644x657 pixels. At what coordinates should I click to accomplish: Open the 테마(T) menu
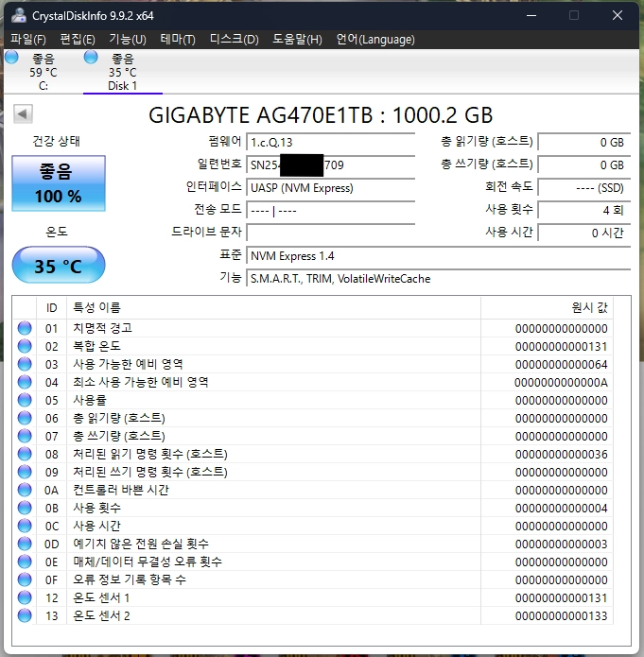point(178,40)
